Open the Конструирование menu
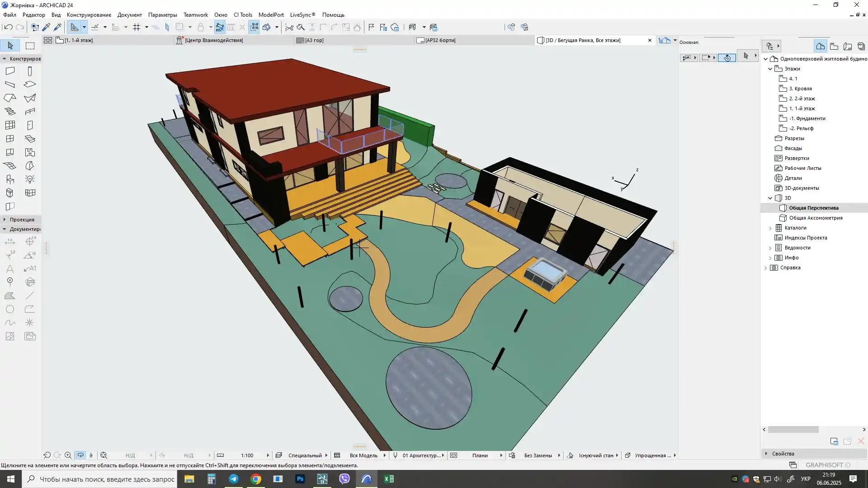The height and width of the screenshot is (488, 868). pyautogui.click(x=89, y=15)
